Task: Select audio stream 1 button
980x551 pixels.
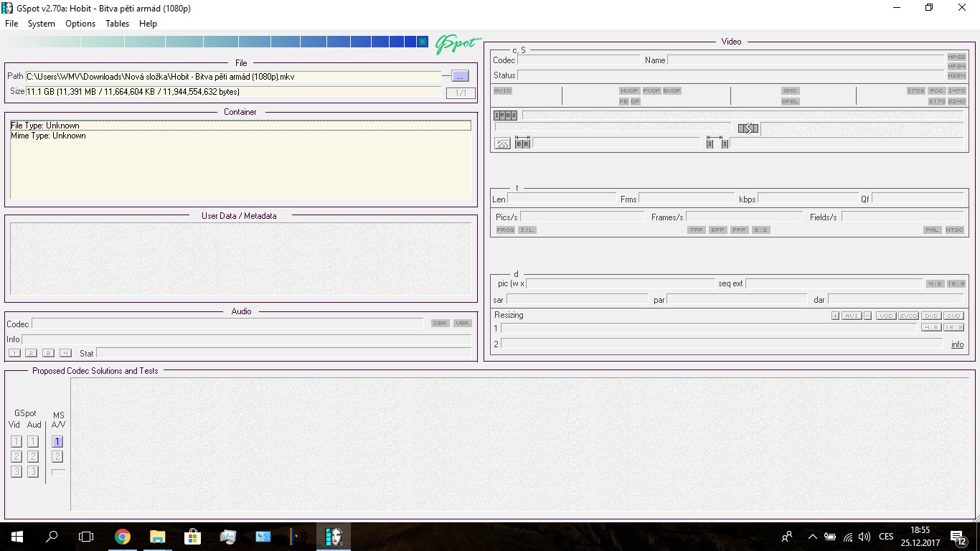Action: pos(14,353)
